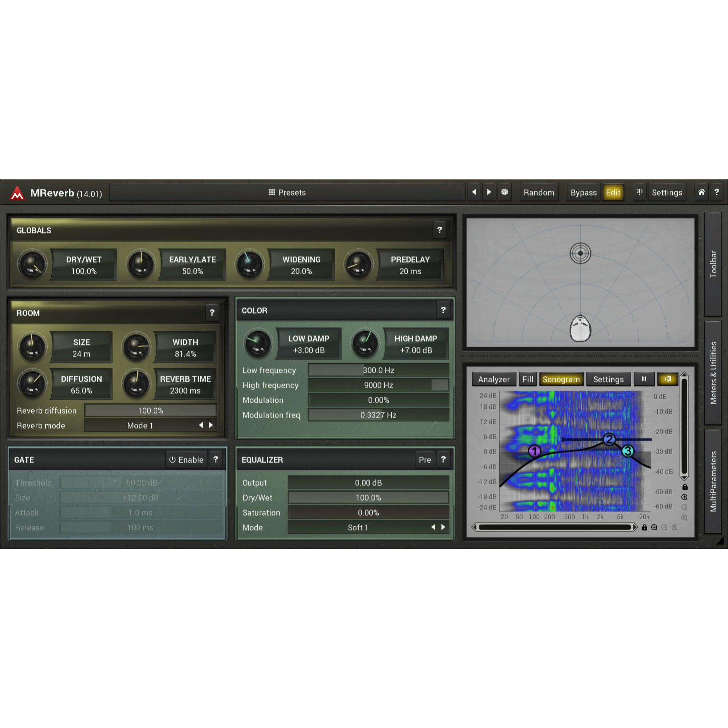Toggle Sonogram display
Image resolution: width=728 pixels, height=728 pixels.
tap(561, 379)
